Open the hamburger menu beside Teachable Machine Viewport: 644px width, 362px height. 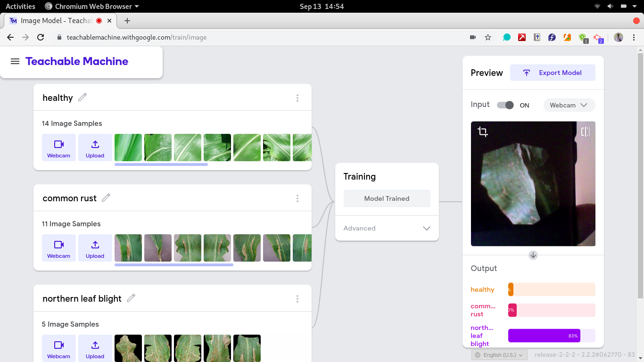tap(15, 61)
